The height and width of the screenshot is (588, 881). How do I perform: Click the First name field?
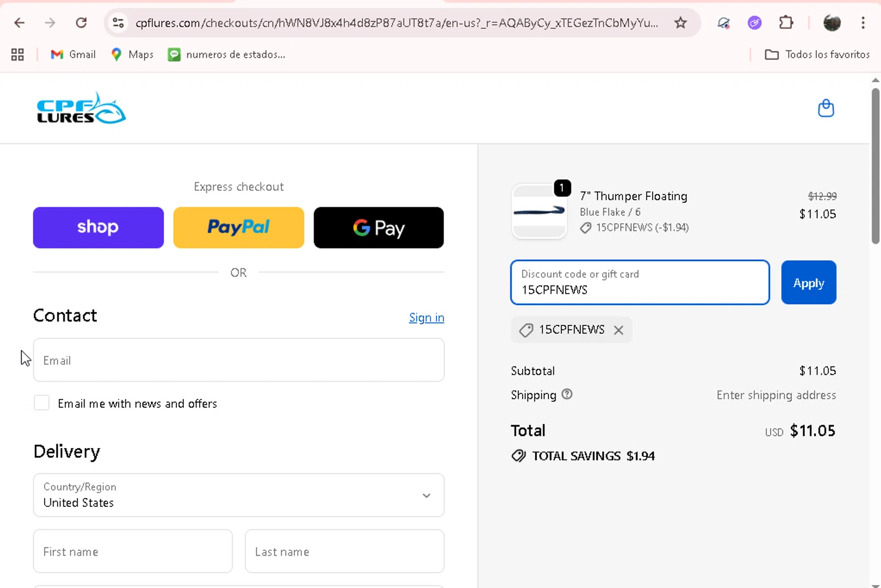pyautogui.click(x=133, y=551)
